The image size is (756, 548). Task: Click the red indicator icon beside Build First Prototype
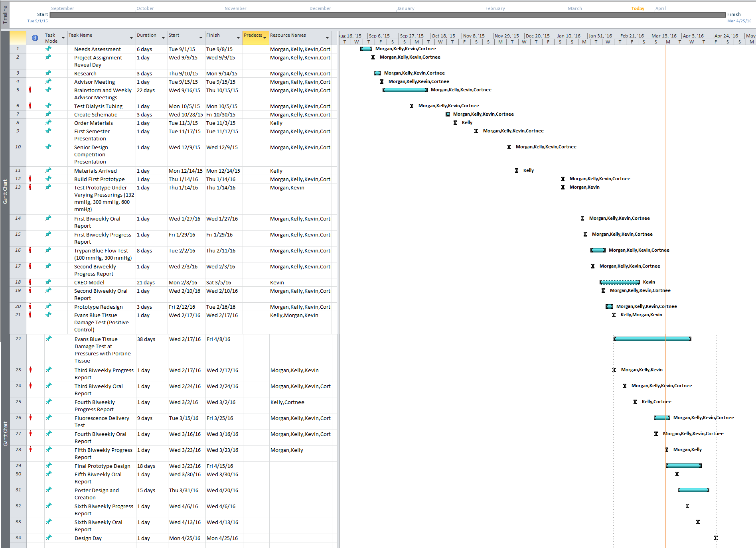30,179
